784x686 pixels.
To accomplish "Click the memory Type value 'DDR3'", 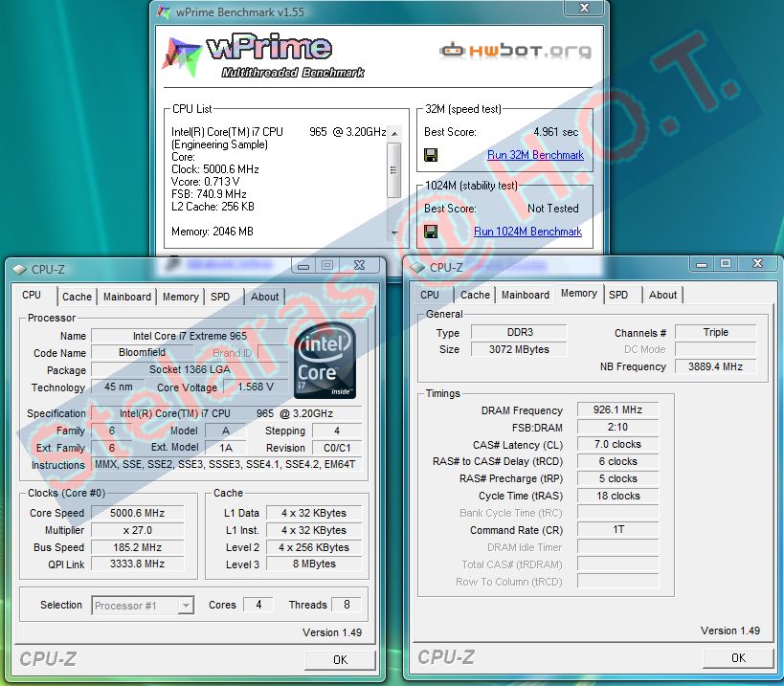I will [520, 332].
